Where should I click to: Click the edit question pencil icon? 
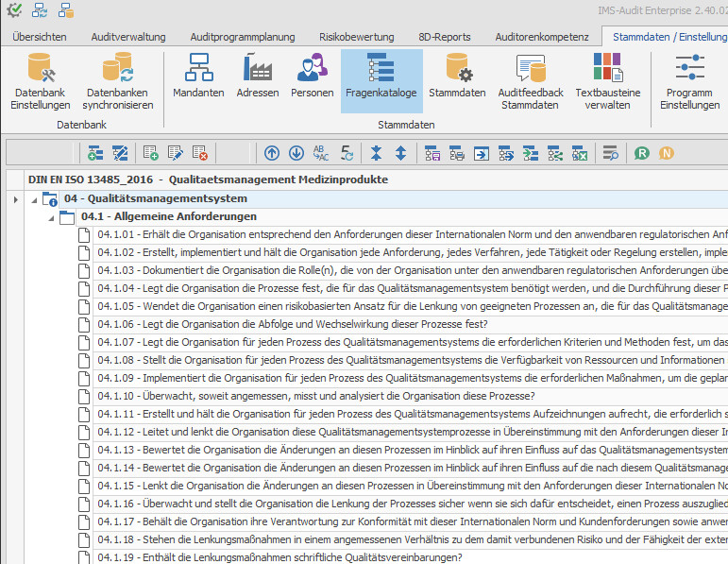click(x=176, y=153)
